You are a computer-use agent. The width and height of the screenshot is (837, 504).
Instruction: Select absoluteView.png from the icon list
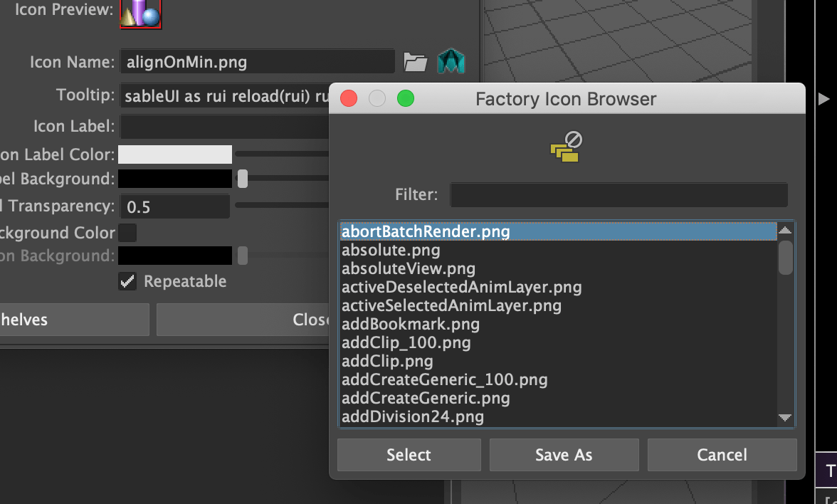click(x=409, y=269)
